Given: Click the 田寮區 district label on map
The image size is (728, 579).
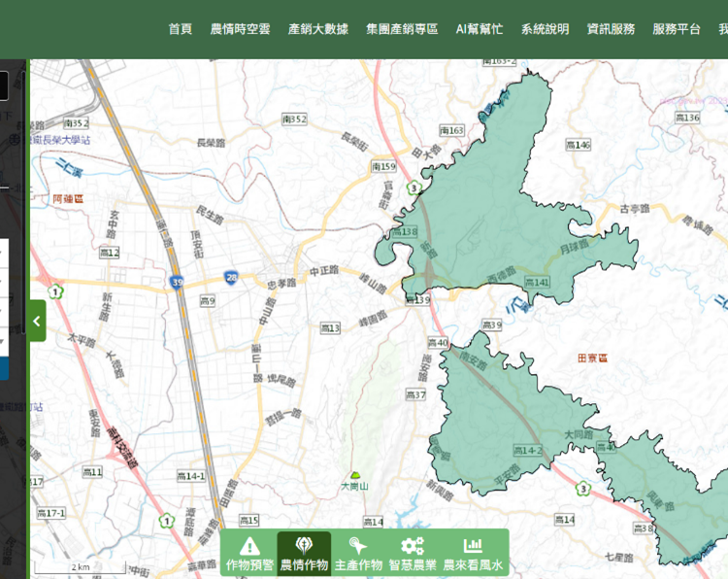Looking at the screenshot, I should tap(591, 358).
